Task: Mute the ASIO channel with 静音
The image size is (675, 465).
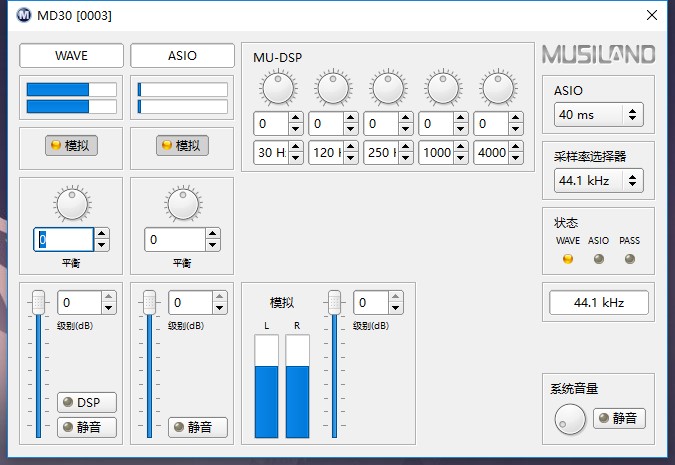Action: coord(197,427)
